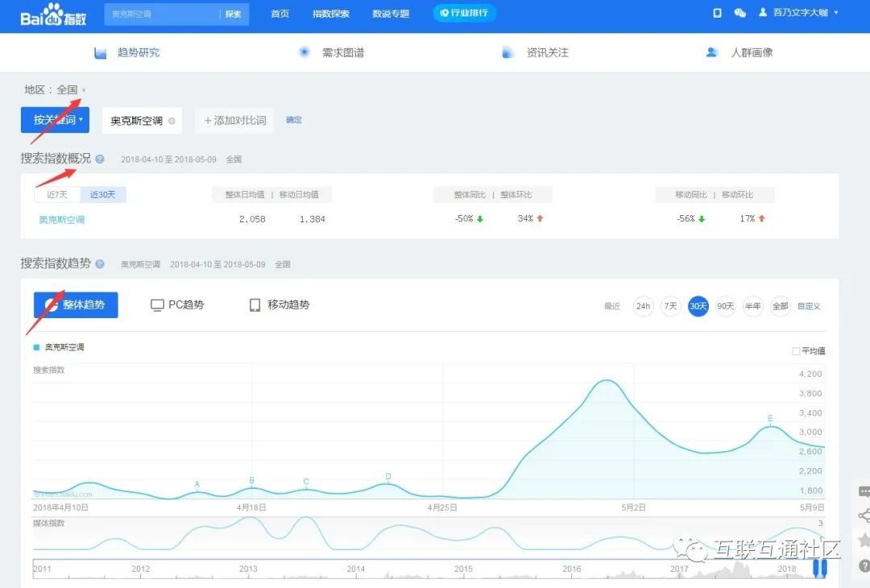870x588 pixels.
Task: Enable the 平均值 checkbox
Action: tap(796, 351)
